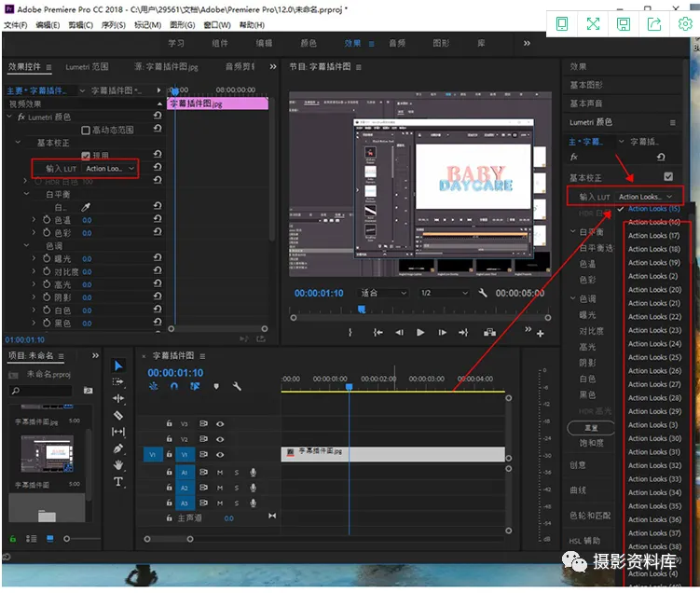Open the 序列(S) menu
Image resolution: width=700 pixels, height=593 pixels.
point(114,25)
